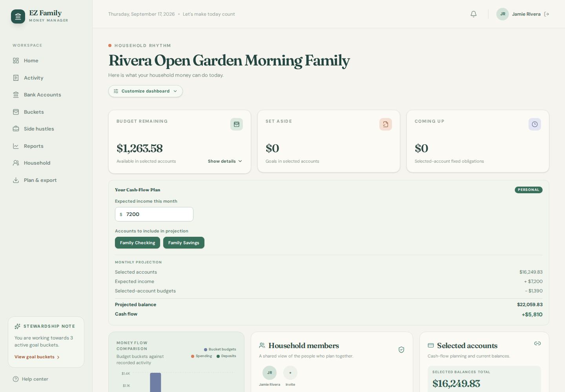The height and width of the screenshot is (392, 565).
Task: Click the card icon beside Selected accounts title
Action: point(431,345)
